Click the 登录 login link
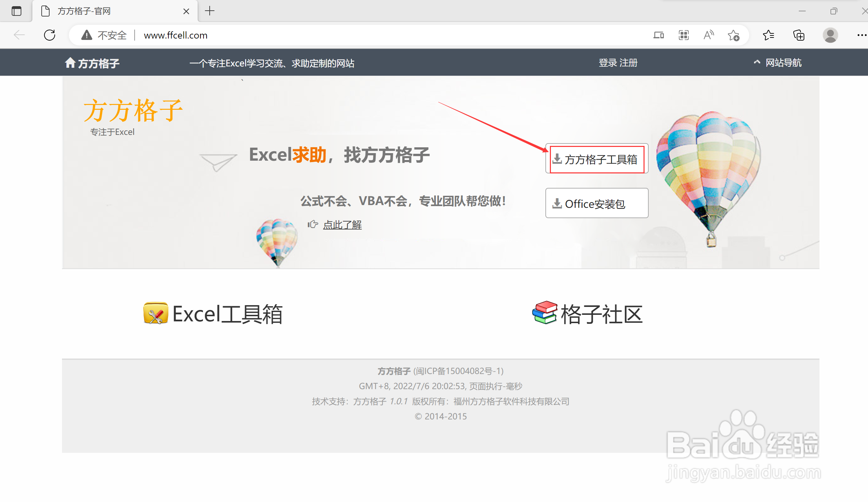 click(608, 63)
